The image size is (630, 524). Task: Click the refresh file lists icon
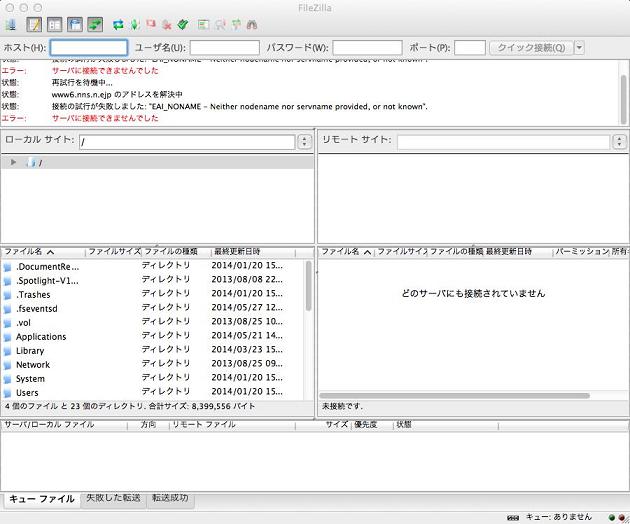coord(118,24)
